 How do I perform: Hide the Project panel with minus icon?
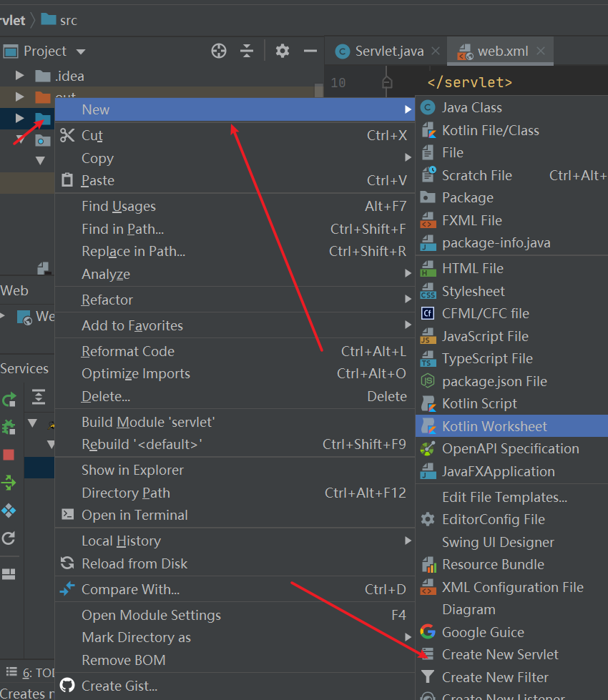(310, 51)
